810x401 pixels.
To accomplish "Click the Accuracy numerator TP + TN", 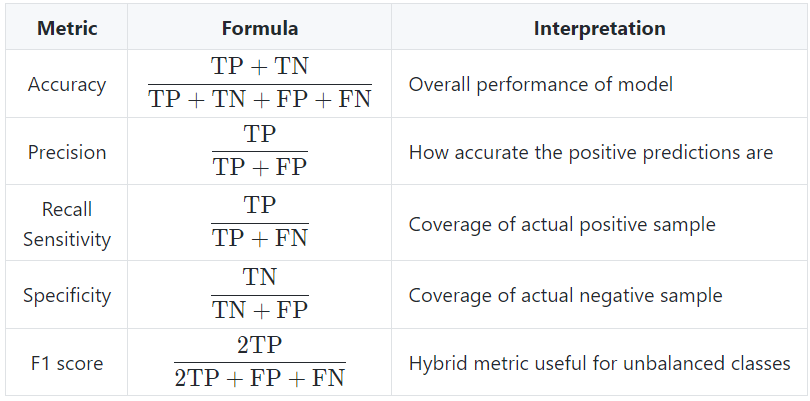I will point(260,67).
